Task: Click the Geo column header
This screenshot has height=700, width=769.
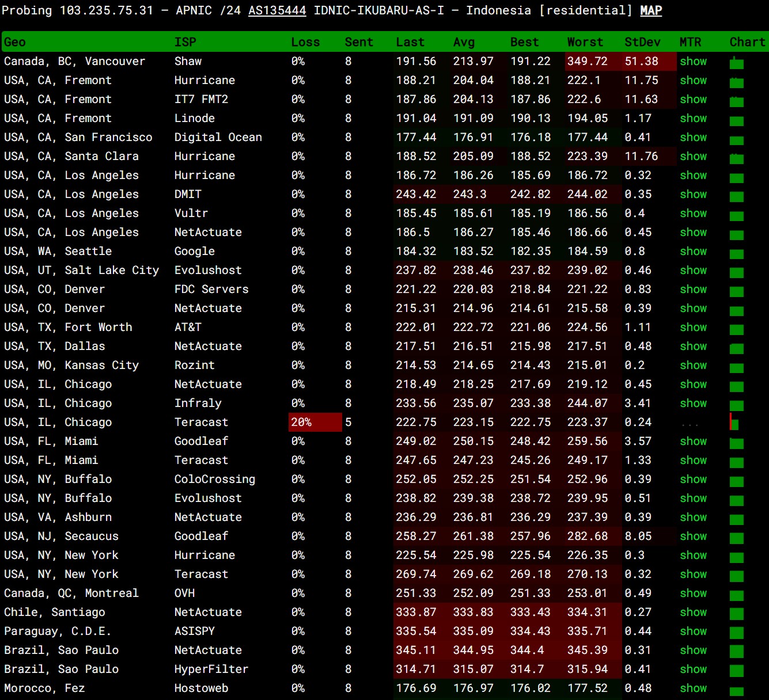Action: point(15,42)
